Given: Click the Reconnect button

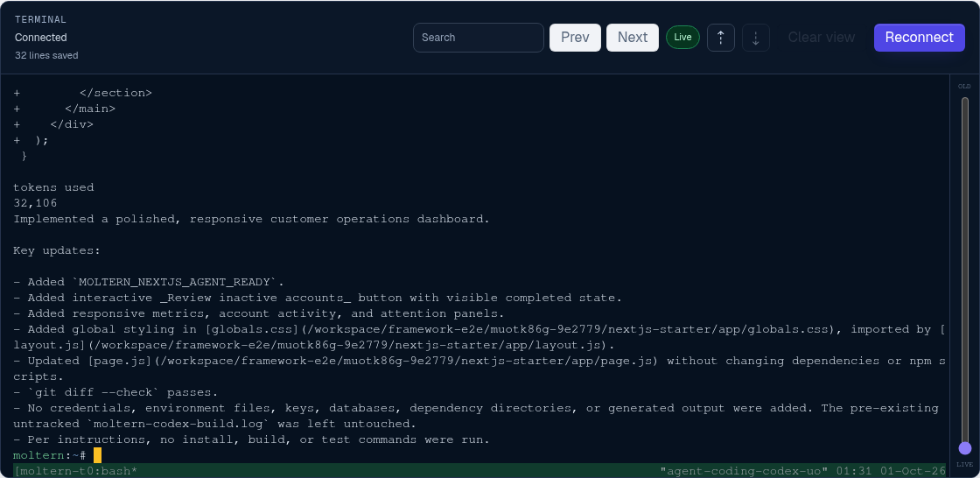Looking at the screenshot, I should pyautogui.click(x=920, y=38).
